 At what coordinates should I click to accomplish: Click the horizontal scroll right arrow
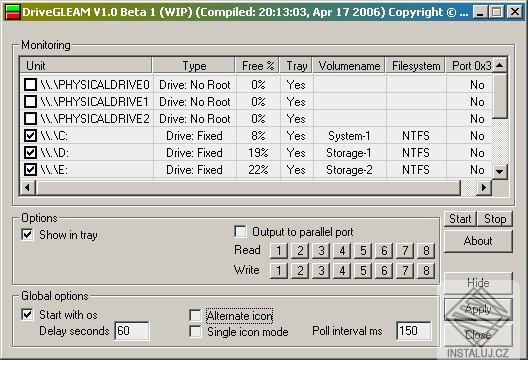(484, 187)
